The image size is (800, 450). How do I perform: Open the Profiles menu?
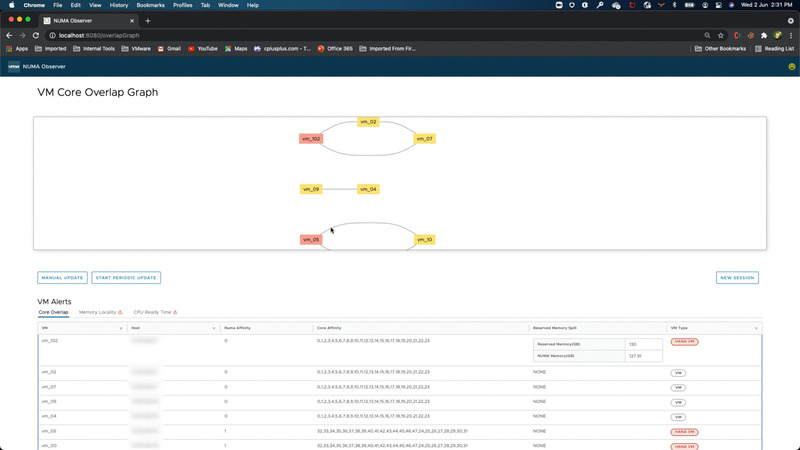pyautogui.click(x=182, y=5)
